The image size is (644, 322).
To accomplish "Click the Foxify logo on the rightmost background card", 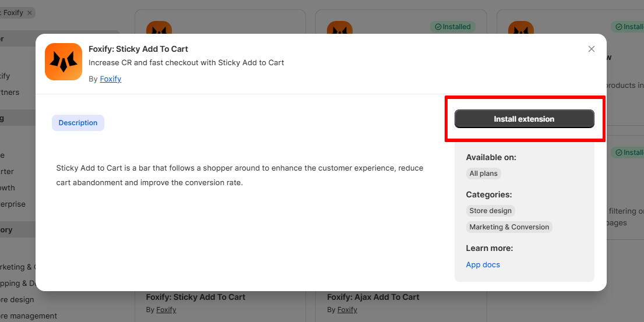I will (x=520, y=27).
